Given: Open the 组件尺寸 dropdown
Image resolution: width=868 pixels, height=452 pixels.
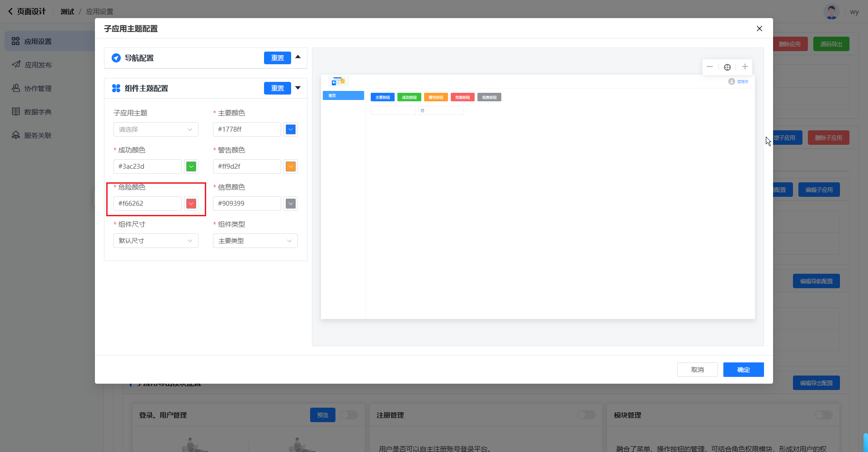Looking at the screenshot, I should tap(156, 241).
